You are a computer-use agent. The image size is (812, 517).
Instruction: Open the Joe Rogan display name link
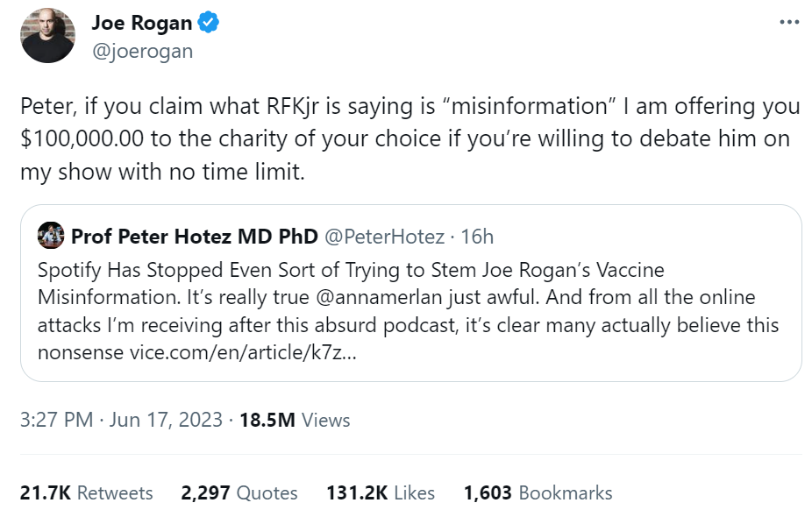[x=140, y=25]
